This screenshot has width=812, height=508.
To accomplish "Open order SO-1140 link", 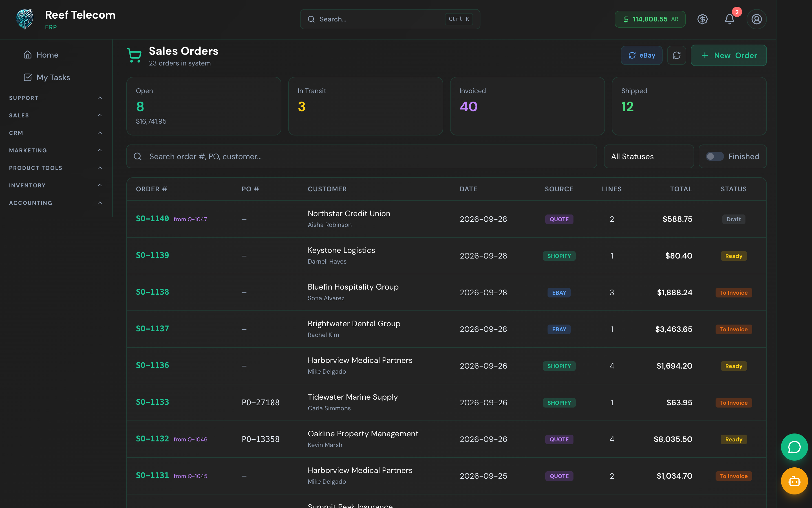I will [152, 218].
